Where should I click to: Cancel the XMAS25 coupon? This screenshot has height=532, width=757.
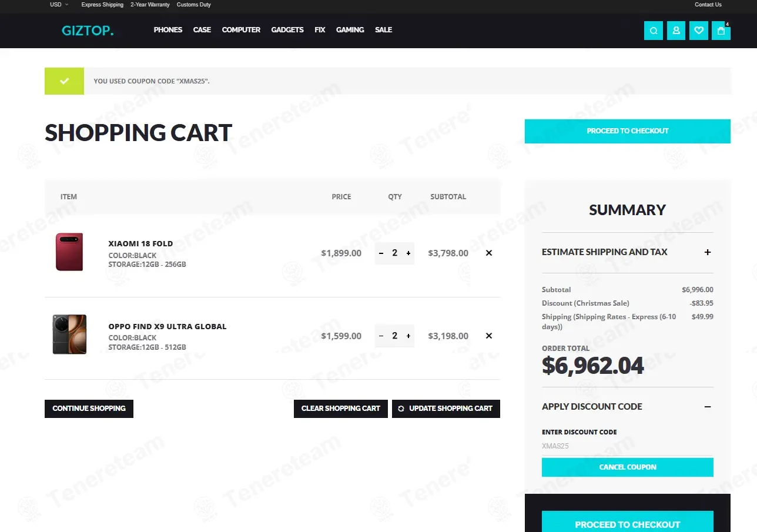pyautogui.click(x=628, y=467)
